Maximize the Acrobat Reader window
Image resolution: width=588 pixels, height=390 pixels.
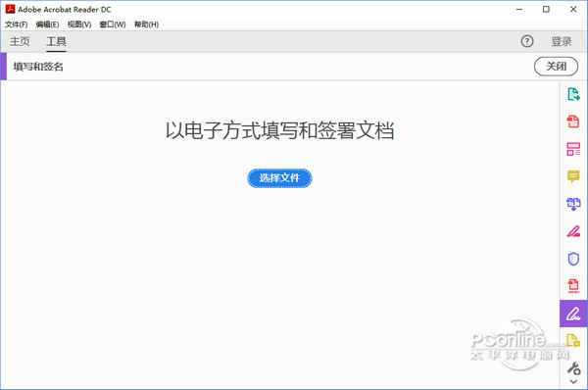coord(547,10)
